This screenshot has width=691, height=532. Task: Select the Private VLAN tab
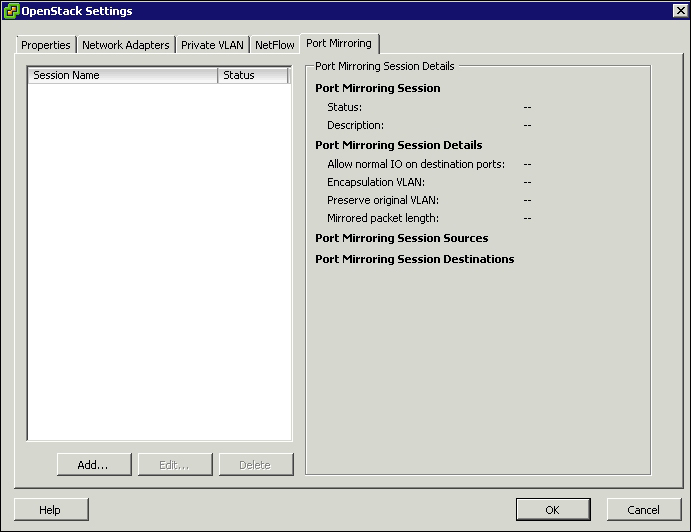tap(212, 45)
